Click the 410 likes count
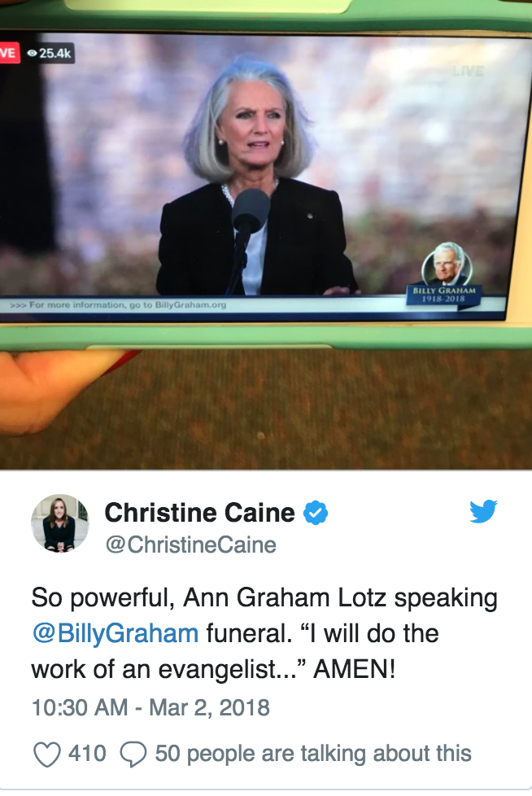 click(87, 754)
